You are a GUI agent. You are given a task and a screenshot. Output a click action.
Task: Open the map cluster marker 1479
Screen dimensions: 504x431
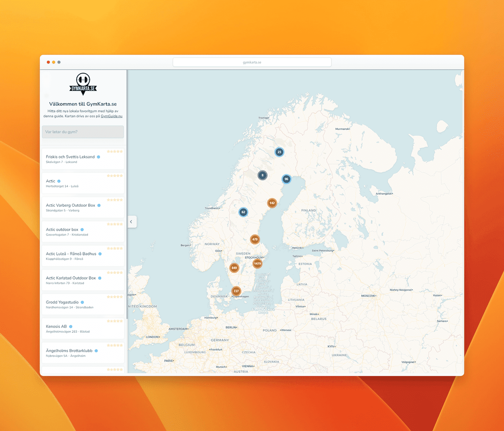[257, 264]
